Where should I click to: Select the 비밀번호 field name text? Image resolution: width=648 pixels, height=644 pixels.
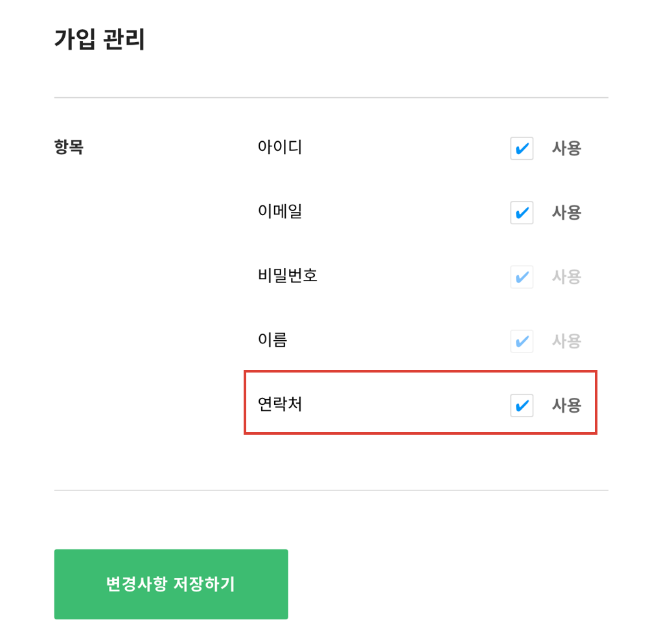[288, 277]
